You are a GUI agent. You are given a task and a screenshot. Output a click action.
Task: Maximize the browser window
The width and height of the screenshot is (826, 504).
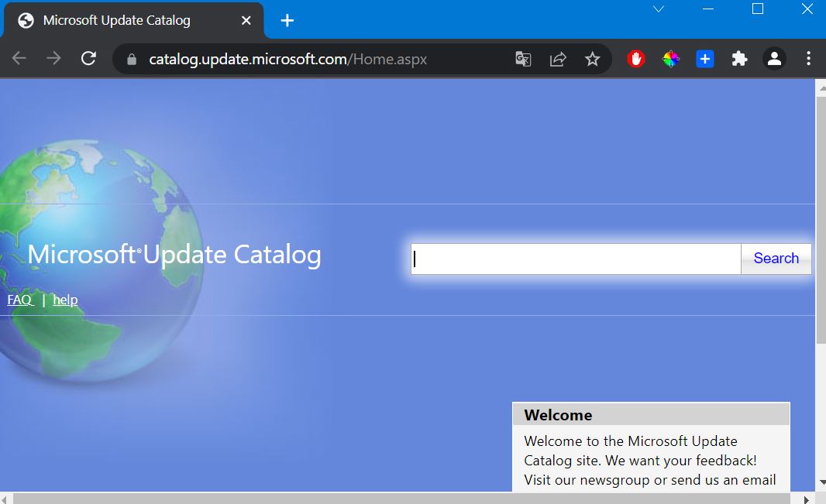758,9
